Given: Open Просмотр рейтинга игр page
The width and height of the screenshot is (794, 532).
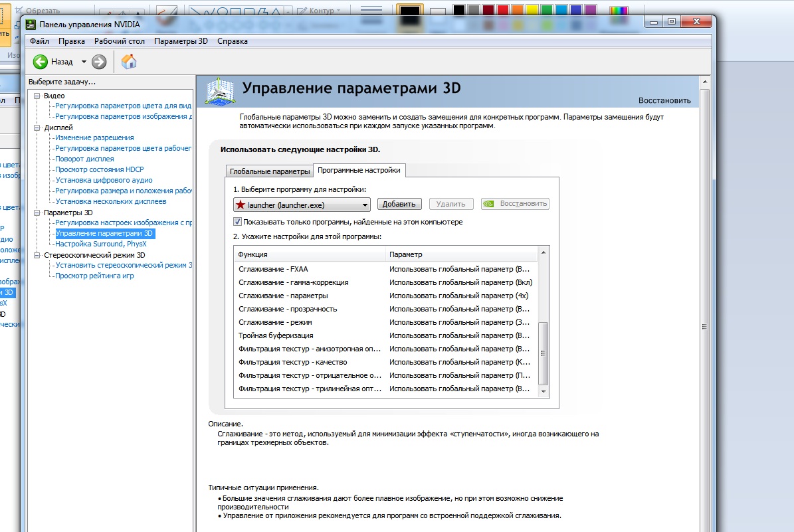Looking at the screenshot, I should click(x=95, y=276).
